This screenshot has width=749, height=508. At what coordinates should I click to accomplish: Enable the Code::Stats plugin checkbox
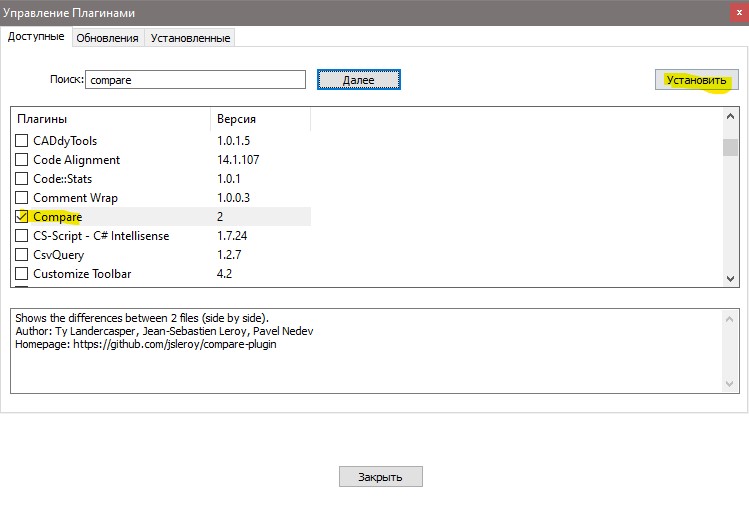(x=21, y=179)
